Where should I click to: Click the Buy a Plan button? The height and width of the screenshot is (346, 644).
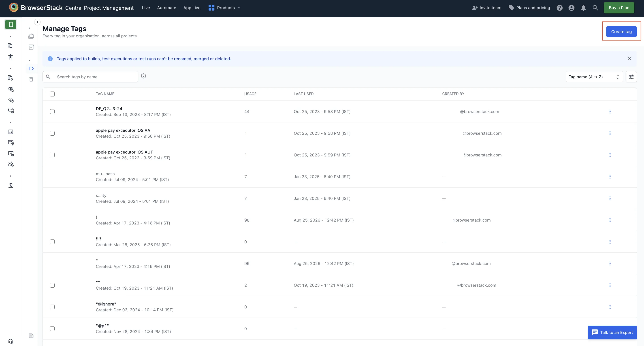pos(619,8)
